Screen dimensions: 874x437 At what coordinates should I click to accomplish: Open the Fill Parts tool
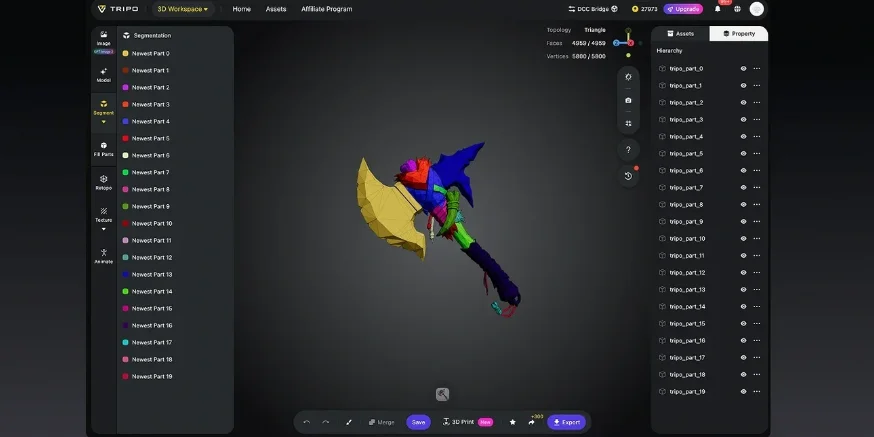pyautogui.click(x=104, y=149)
